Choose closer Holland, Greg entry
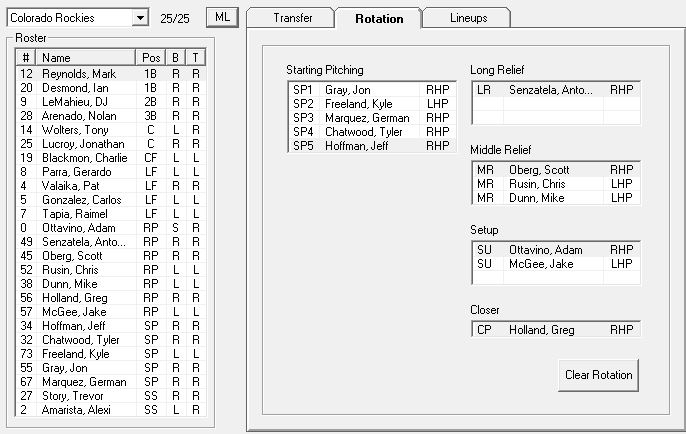The image size is (686, 434). pos(554,329)
